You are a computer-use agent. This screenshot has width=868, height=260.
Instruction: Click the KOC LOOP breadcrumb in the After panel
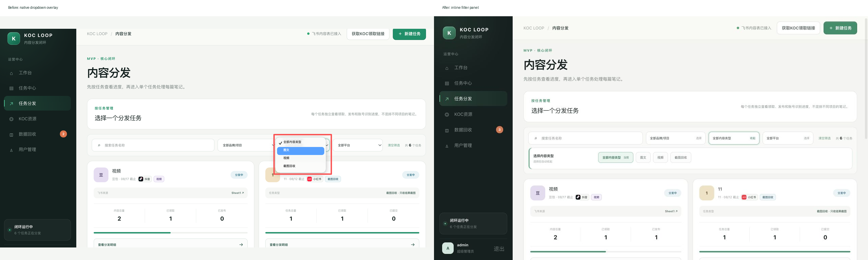tap(534, 28)
